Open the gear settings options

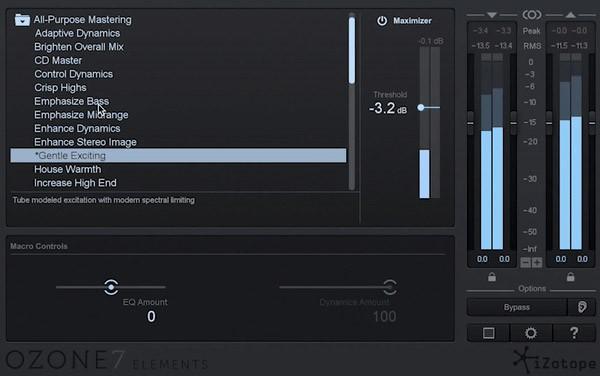coord(531,333)
